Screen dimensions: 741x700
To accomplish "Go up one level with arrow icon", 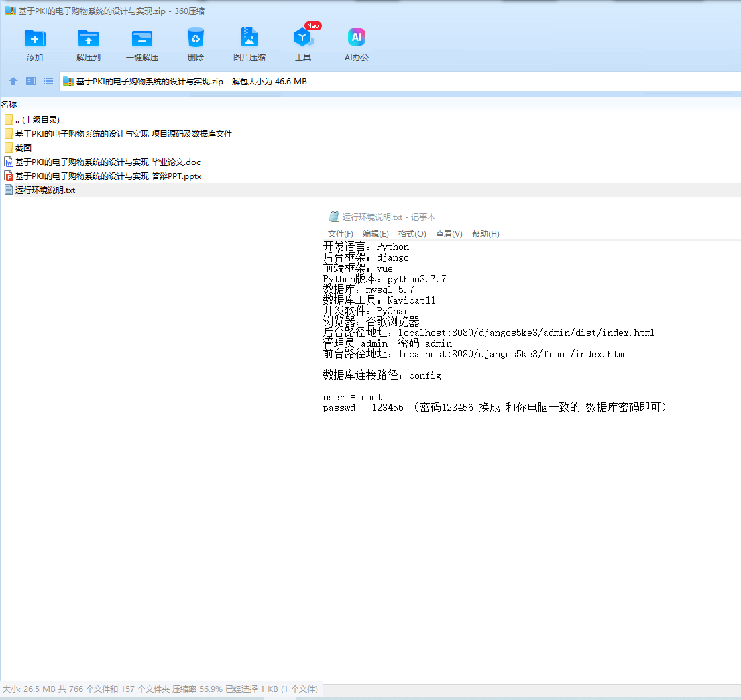I will point(13,81).
